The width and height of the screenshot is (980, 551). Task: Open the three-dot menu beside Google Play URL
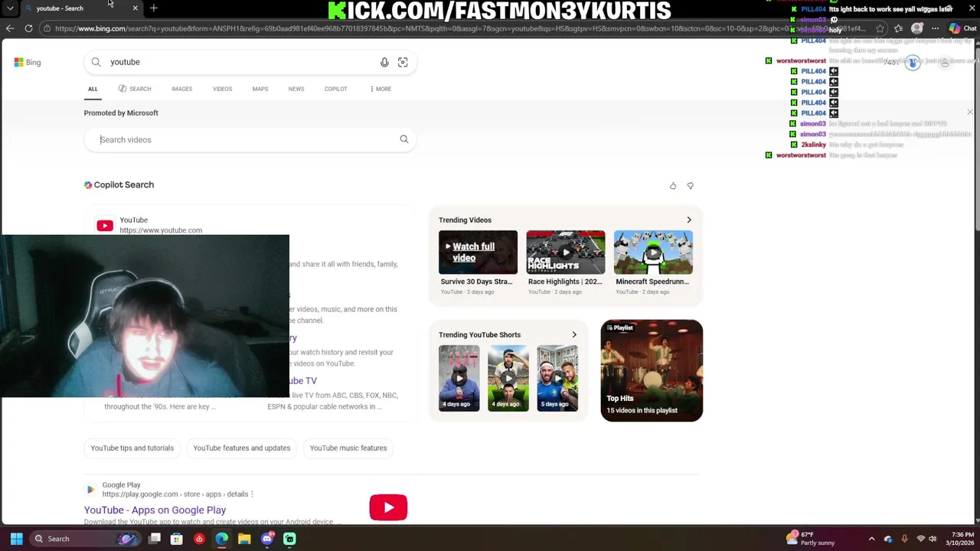252,494
